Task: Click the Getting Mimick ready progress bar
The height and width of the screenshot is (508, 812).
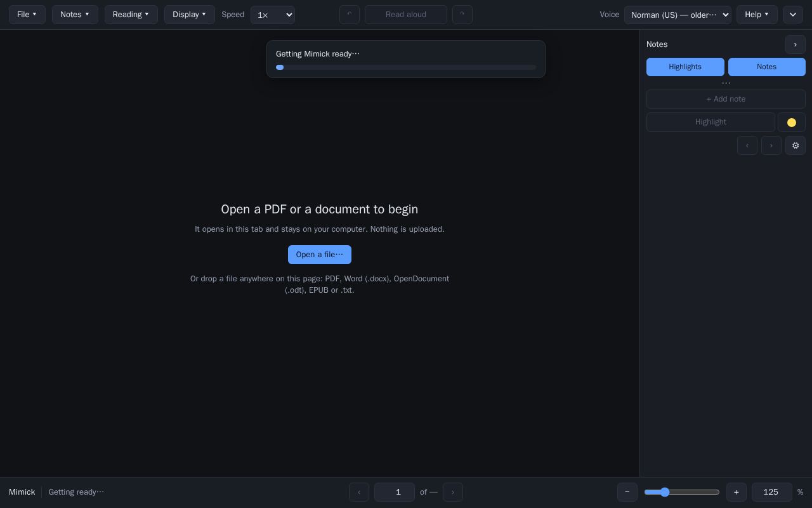Action: [x=406, y=67]
